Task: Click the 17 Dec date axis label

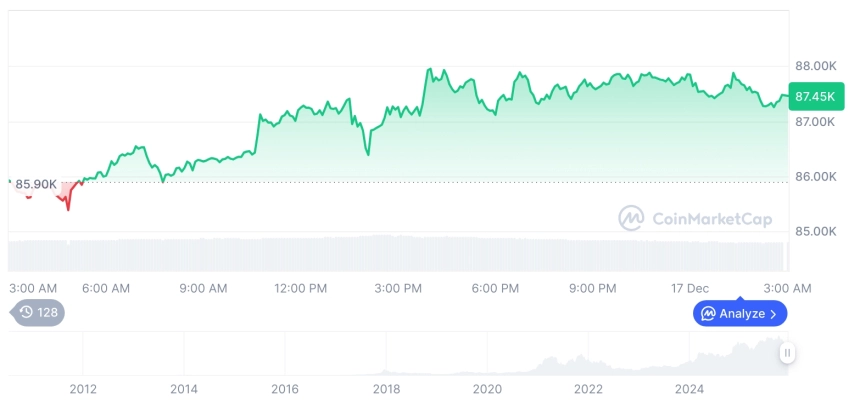Action: (x=690, y=288)
